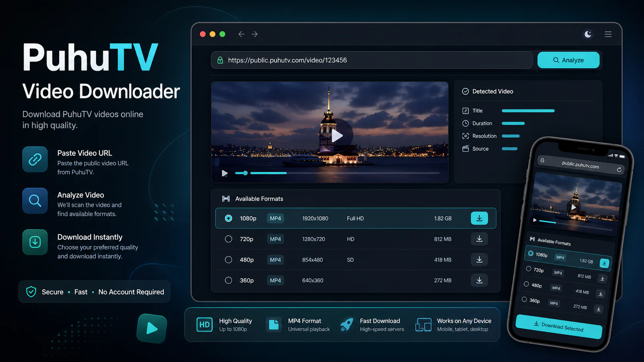Click the Available Formats film icon
The image size is (644, 362).
point(226,199)
